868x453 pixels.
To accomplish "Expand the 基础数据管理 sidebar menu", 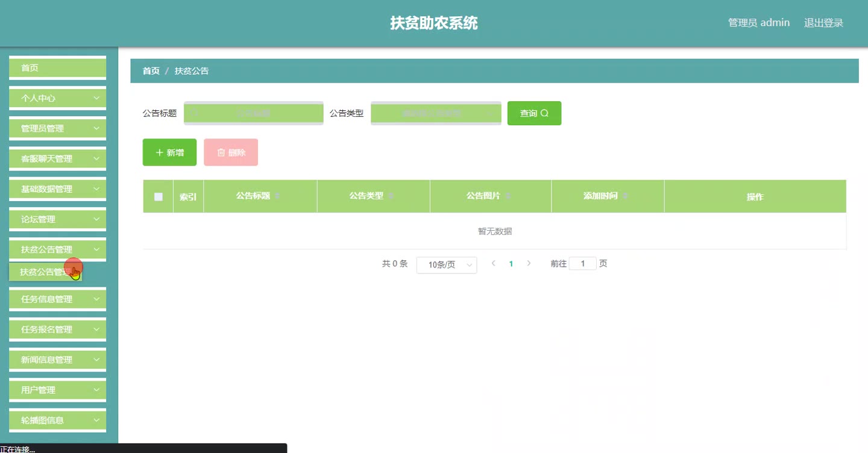I will click(58, 189).
